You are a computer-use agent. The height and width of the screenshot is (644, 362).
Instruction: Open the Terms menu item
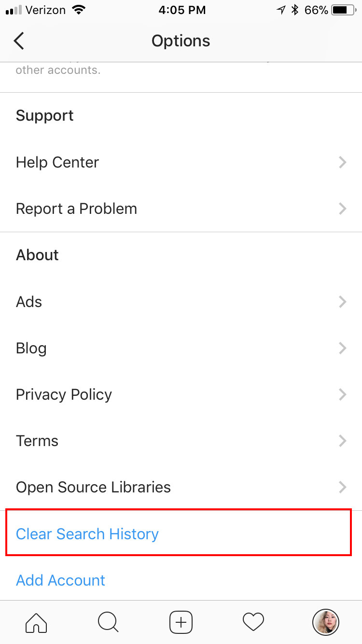[37, 441]
